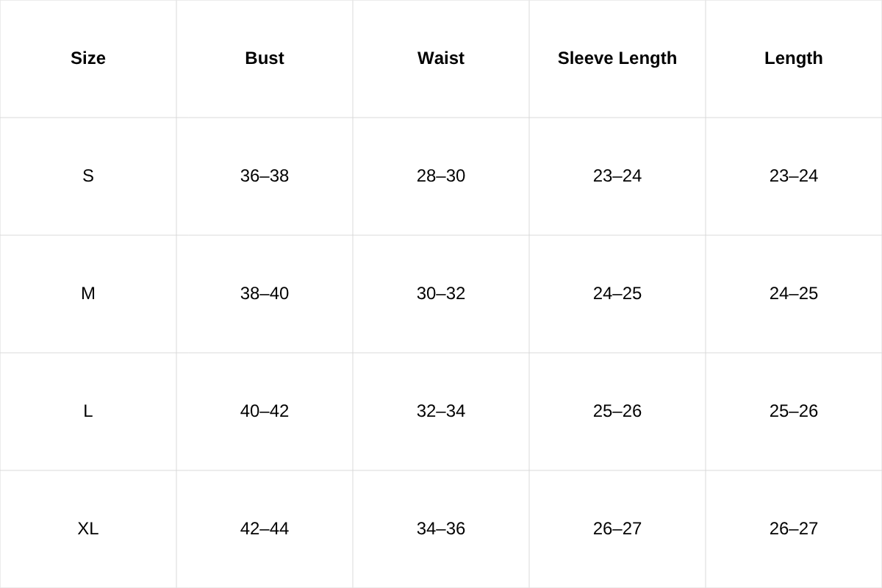Select the size XL row label
882x588 pixels.
(88, 528)
